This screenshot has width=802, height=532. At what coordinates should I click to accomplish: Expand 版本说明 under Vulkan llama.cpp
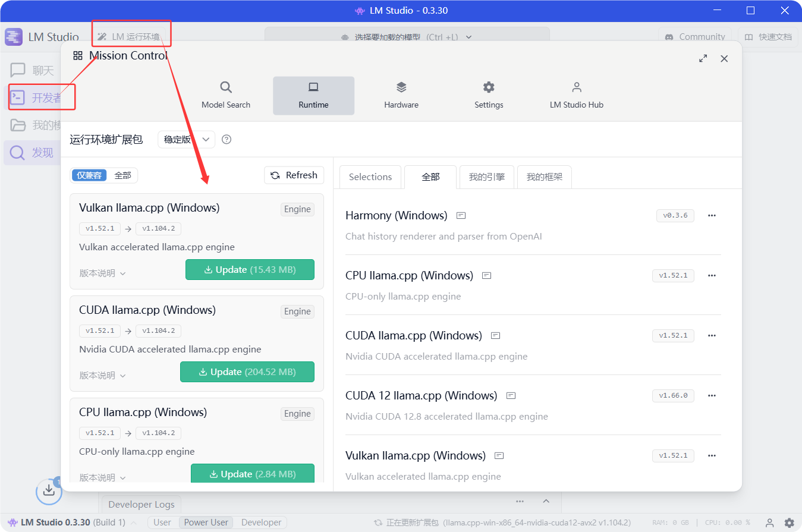(102, 273)
